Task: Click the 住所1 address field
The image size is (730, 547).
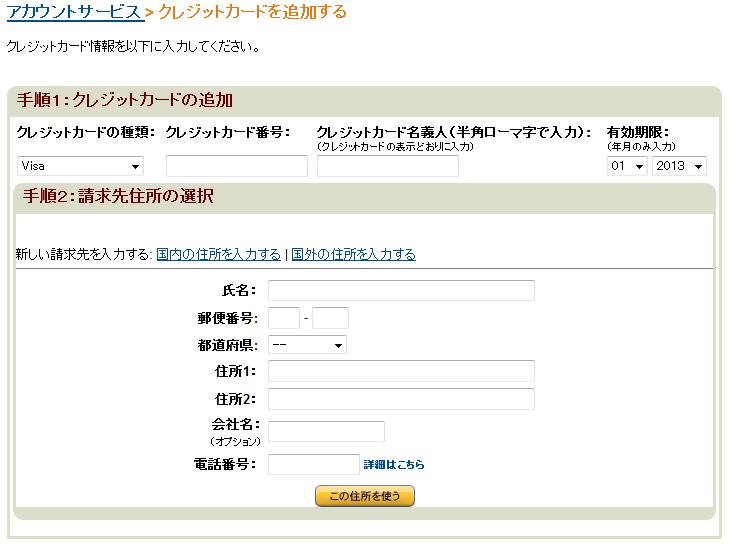Action: (401, 371)
